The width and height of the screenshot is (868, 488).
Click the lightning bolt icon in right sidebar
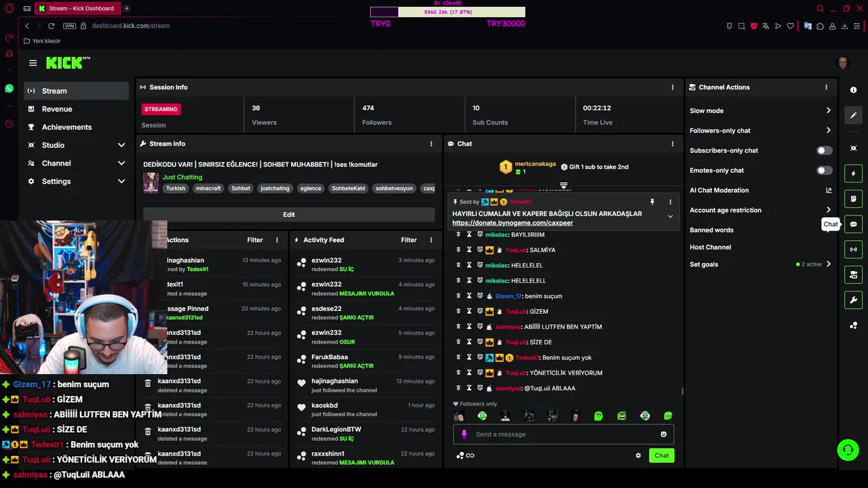pyautogui.click(x=854, y=174)
